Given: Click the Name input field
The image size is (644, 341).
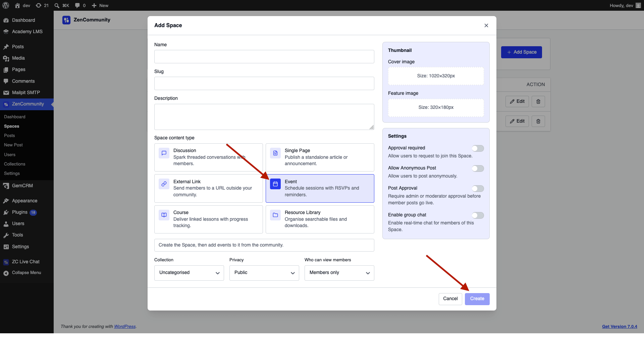Looking at the screenshot, I should [x=264, y=57].
